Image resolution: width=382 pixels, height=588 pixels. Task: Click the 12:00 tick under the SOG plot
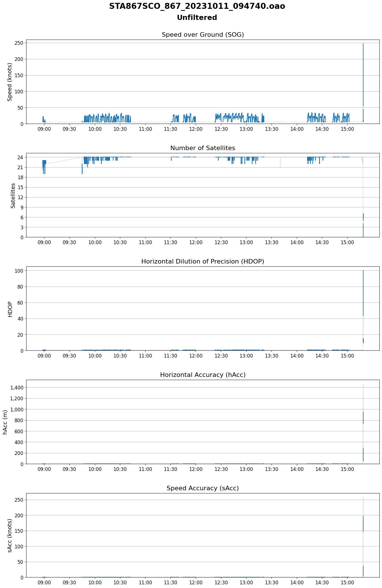tap(196, 129)
